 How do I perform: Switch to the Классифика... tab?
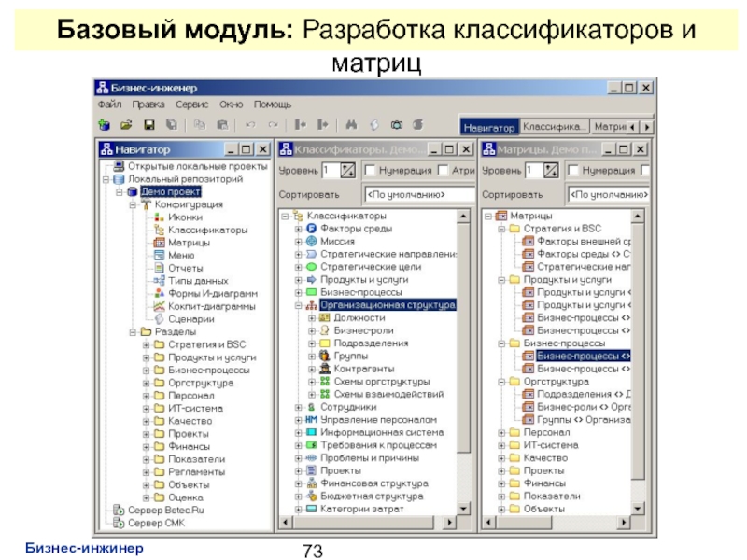(x=554, y=126)
